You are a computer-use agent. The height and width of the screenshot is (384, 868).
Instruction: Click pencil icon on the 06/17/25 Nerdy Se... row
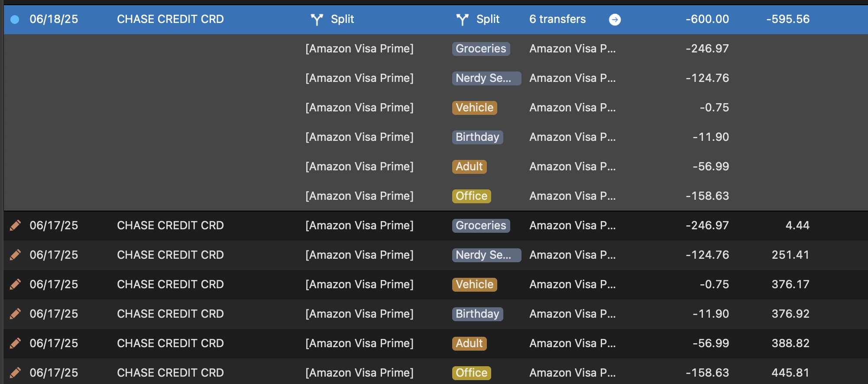pyautogui.click(x=15, y=255)
